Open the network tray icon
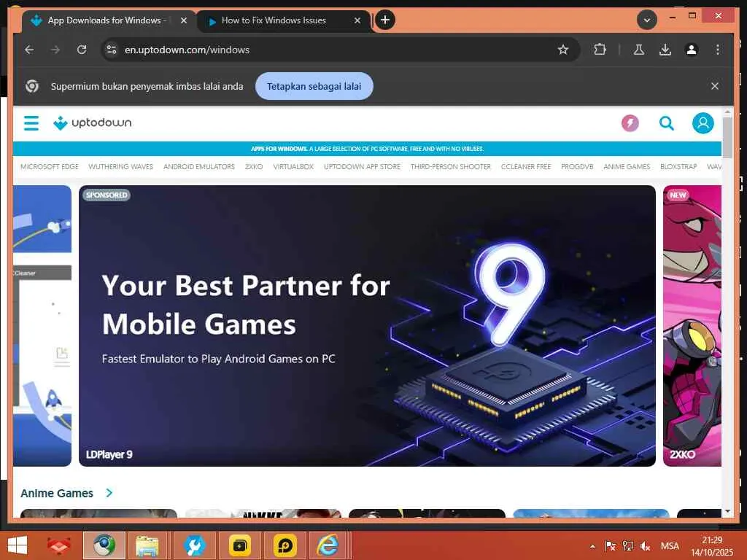The height and width of the screenshot is (560, 747). (628, 546)
